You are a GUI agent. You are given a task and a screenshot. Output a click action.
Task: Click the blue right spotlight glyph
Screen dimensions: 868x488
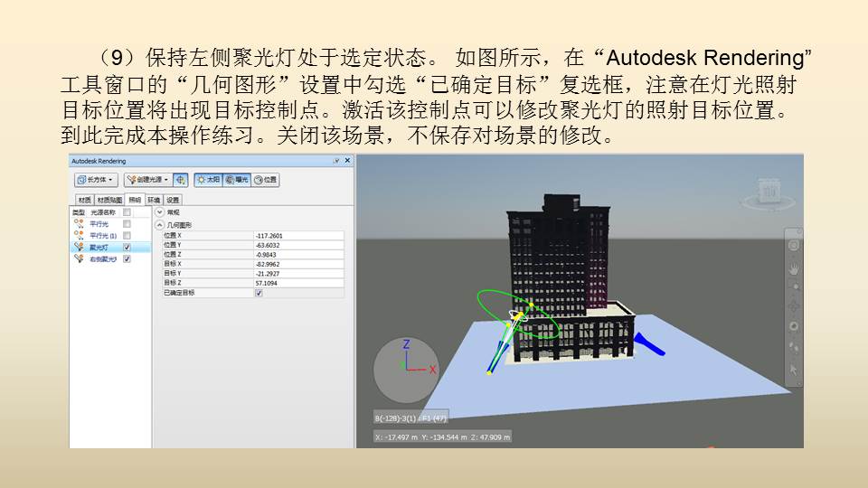tap(648, 343)
